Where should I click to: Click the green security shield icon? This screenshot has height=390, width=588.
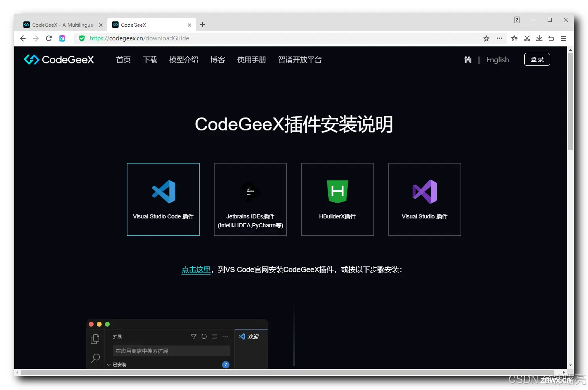click(x=82, y=38)
